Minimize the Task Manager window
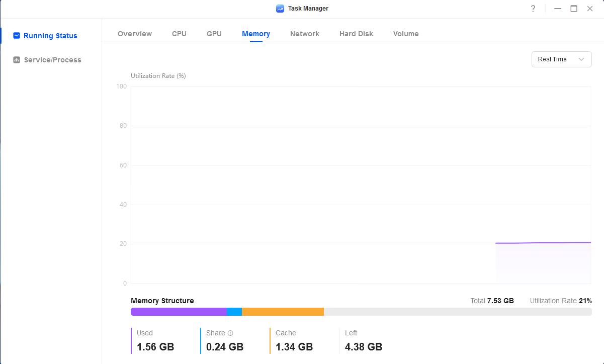 tap(558, 9)
